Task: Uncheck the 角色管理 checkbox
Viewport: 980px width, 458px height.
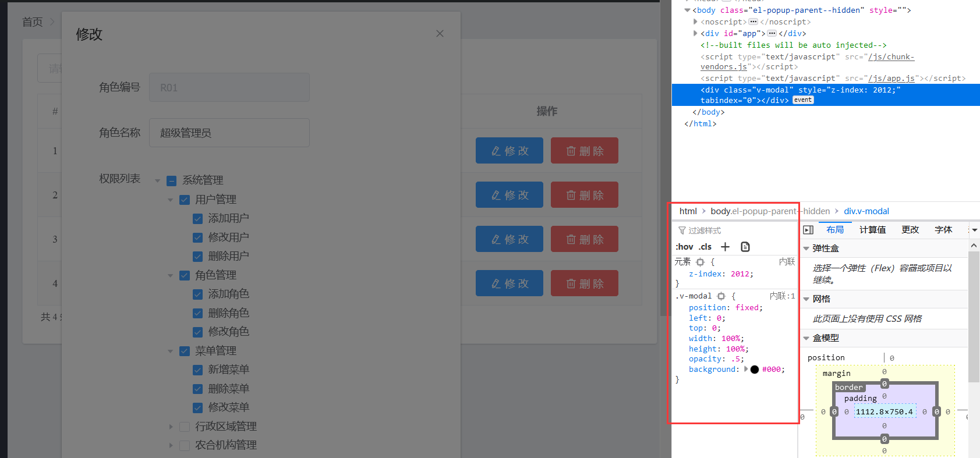Action: pyautogui.click(x=185, y=275)
